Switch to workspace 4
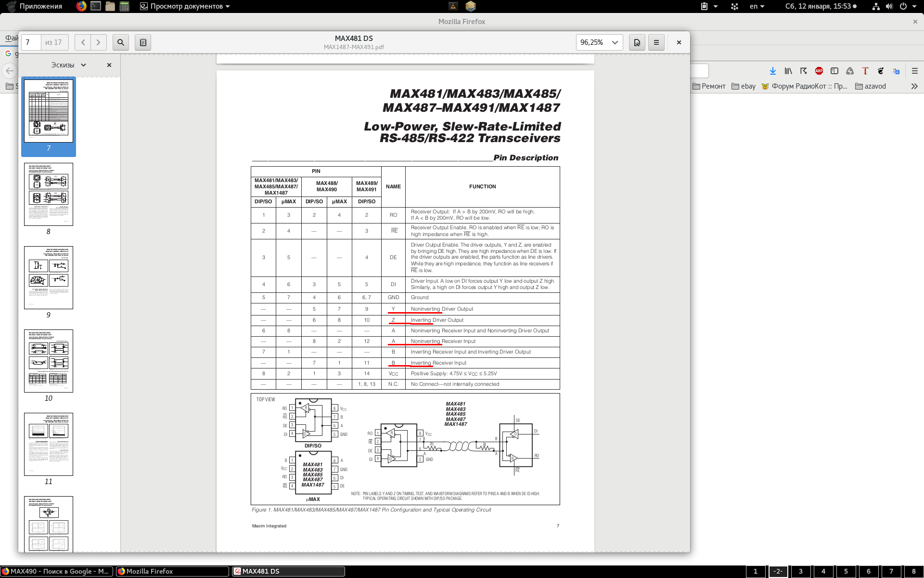Image resolution: width=924 pixels, height=578 pixels. [x=823, y=571]
